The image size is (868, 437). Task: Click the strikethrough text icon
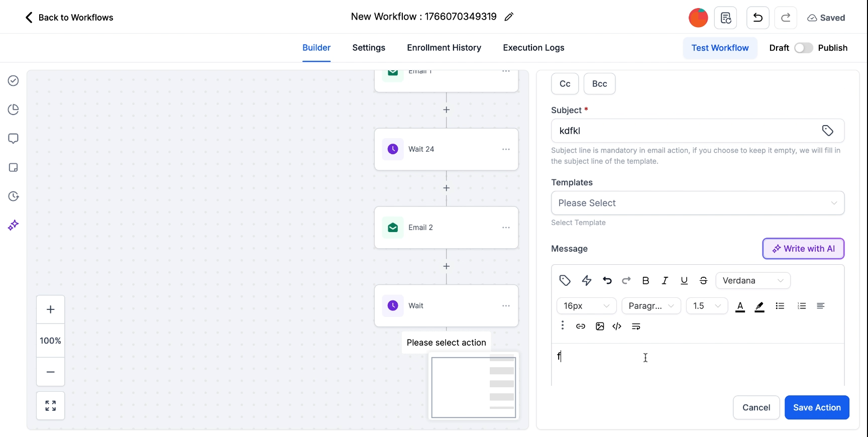pyautogui.click(x=703, y=281)
